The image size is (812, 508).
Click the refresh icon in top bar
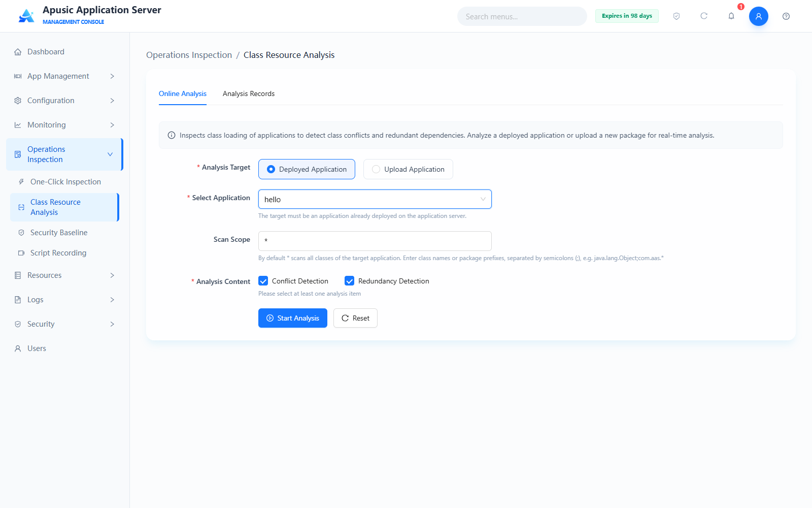[704, 16]
